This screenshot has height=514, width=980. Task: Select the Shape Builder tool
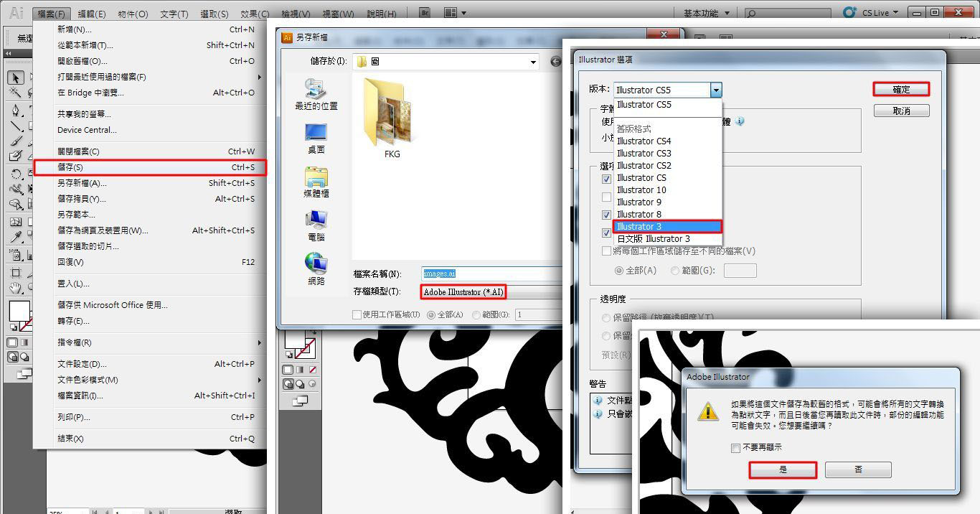tap(16, 205)
